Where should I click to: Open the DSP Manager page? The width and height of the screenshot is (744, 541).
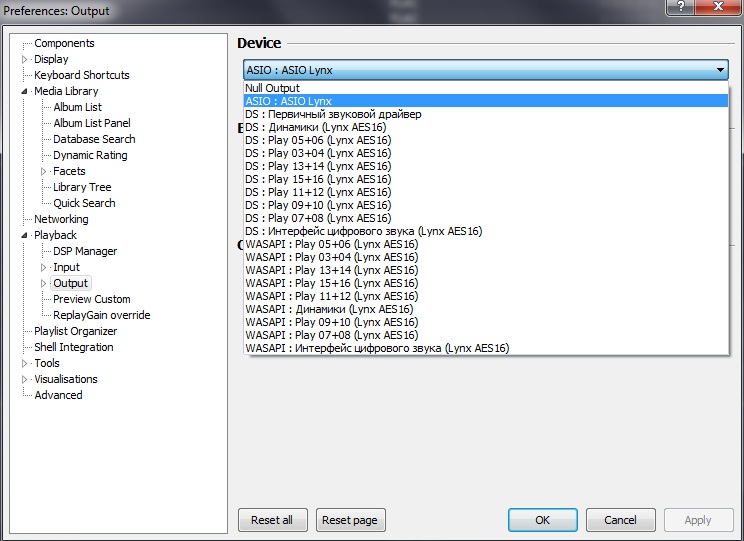coord(85,251)
